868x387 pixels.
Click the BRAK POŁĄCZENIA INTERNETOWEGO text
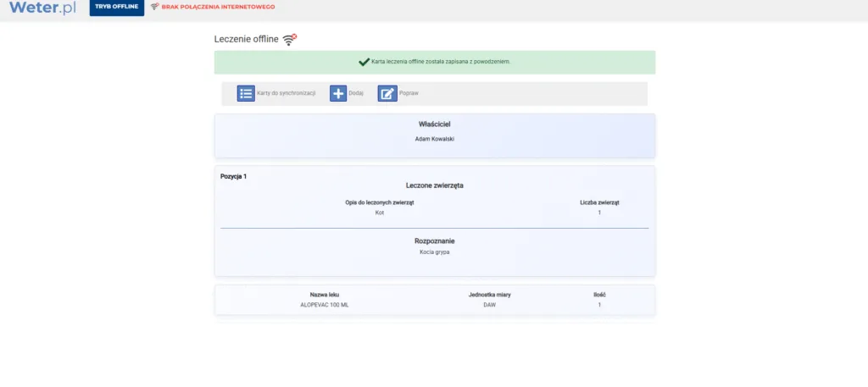(218, 7)
